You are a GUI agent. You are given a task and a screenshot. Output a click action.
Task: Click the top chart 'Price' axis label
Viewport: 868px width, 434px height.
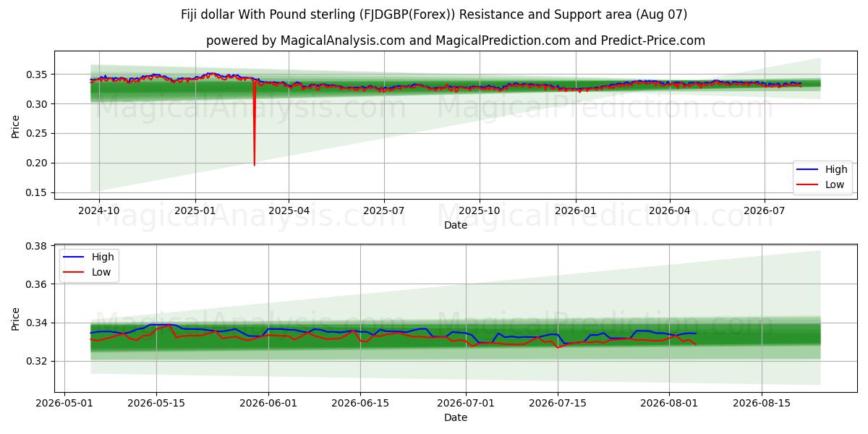coord(16,125)
